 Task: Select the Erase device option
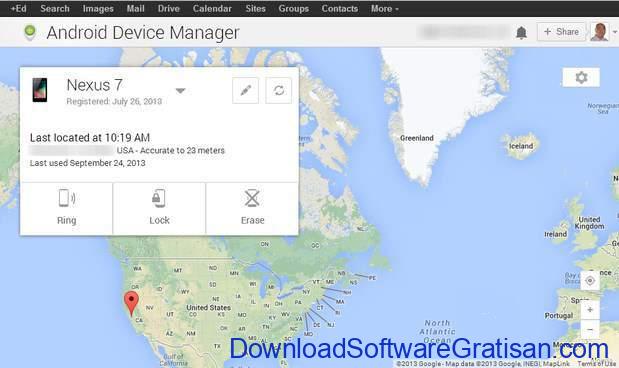(252, 209)
